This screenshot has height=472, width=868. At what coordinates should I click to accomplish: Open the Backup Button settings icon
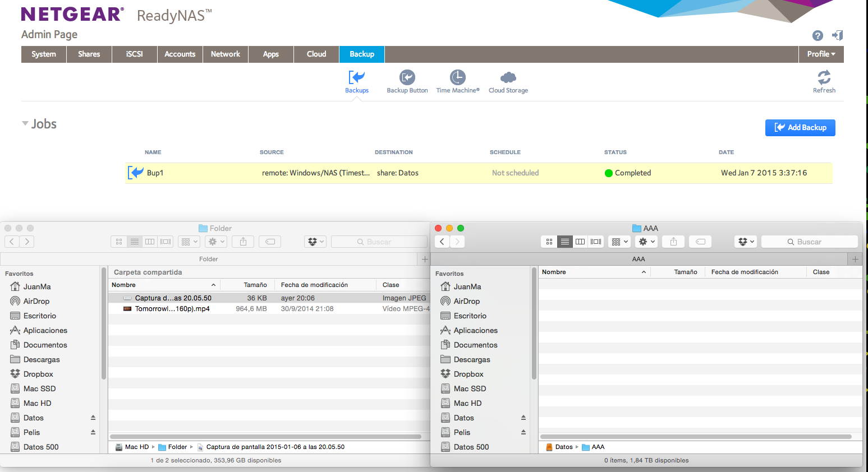pyautogui.click(x=407, y=82)
